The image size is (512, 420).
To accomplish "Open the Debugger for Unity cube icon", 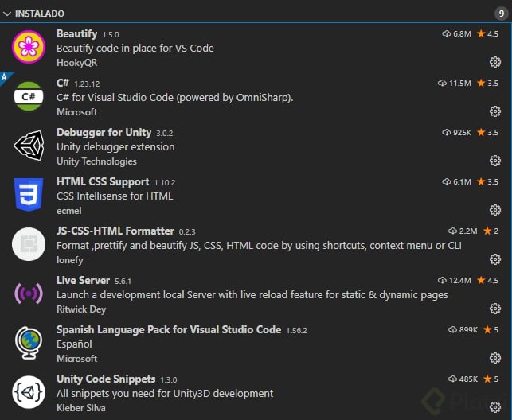I will coord(29,146).
